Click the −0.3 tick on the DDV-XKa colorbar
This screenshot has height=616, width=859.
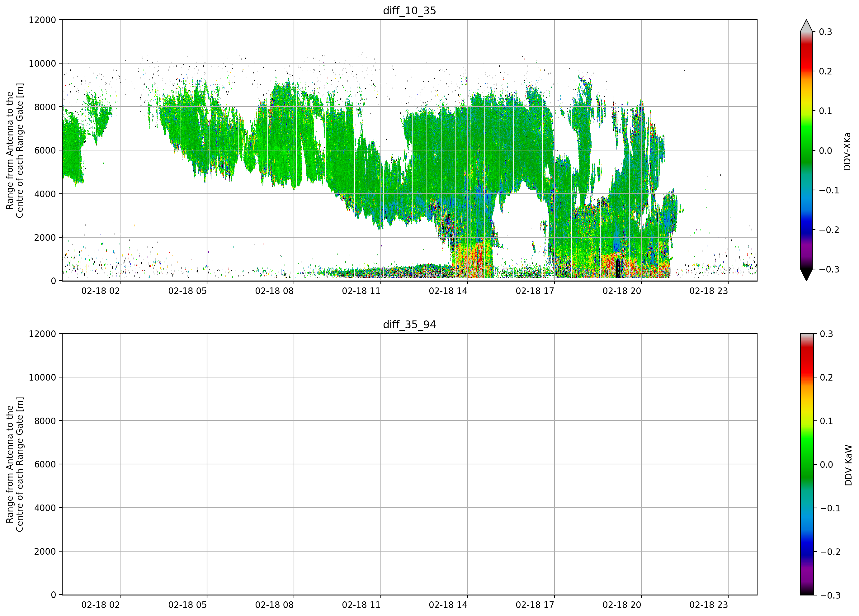click(829, 269)
